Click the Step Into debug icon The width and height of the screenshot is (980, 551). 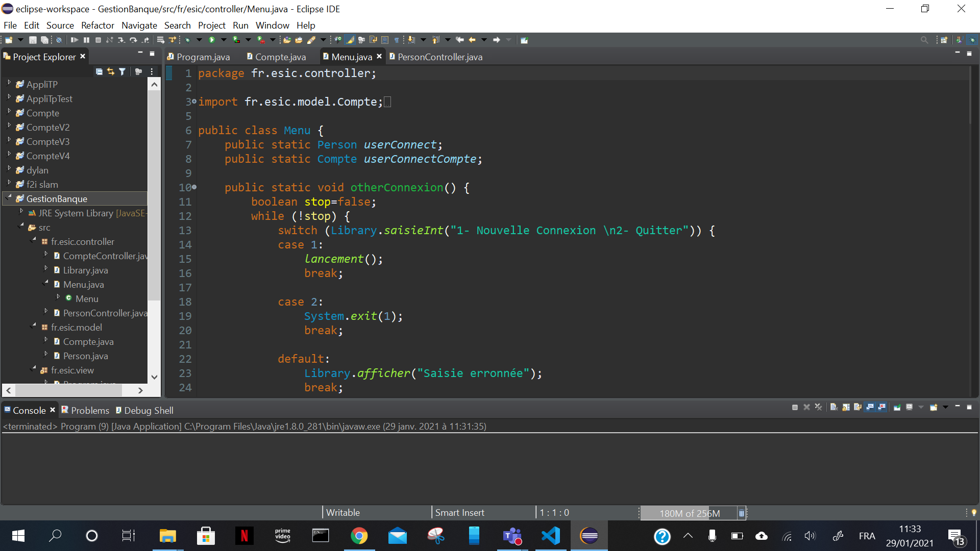click(121, 40)
